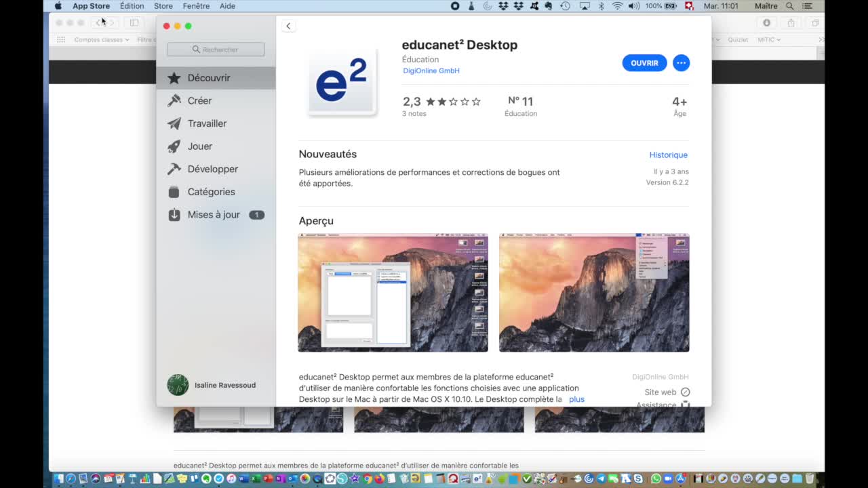Open the Historique version history link
Viewport: 868px width, 488px height.
668,155
